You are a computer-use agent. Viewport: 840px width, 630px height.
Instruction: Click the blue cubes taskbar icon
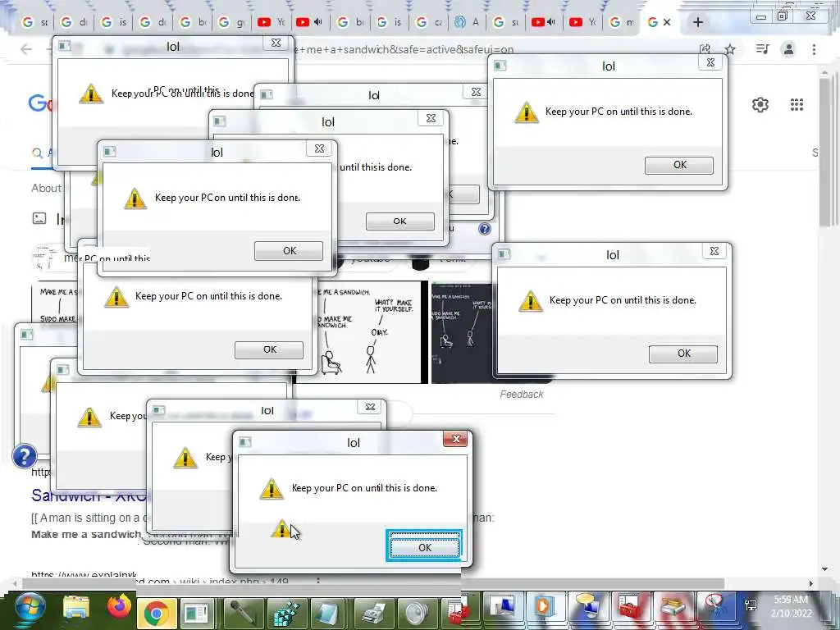[x=286, y=612]
